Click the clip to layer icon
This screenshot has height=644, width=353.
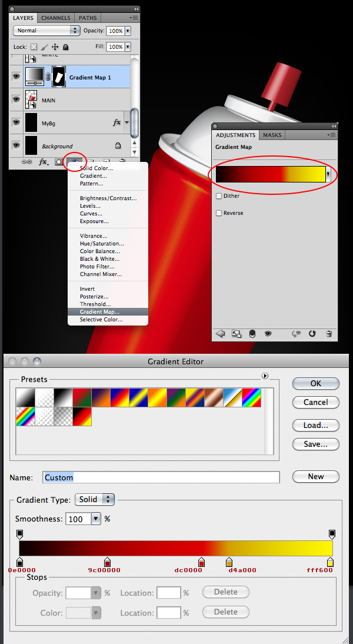point(252,334)
